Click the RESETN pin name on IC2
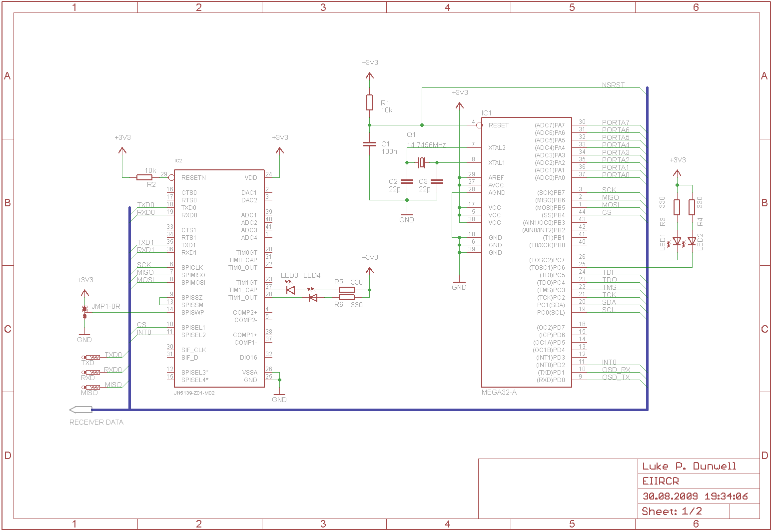772x532 pixels. point(193,178)
